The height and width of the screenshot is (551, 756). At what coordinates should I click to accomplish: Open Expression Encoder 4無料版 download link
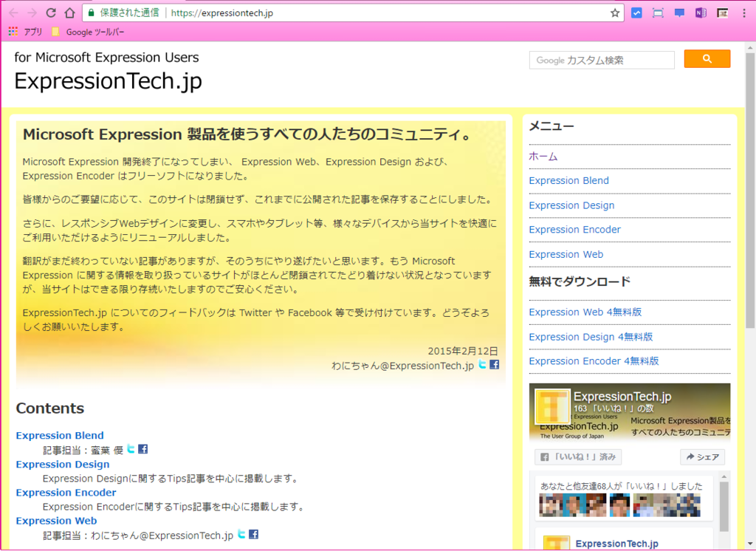point(594,361)
